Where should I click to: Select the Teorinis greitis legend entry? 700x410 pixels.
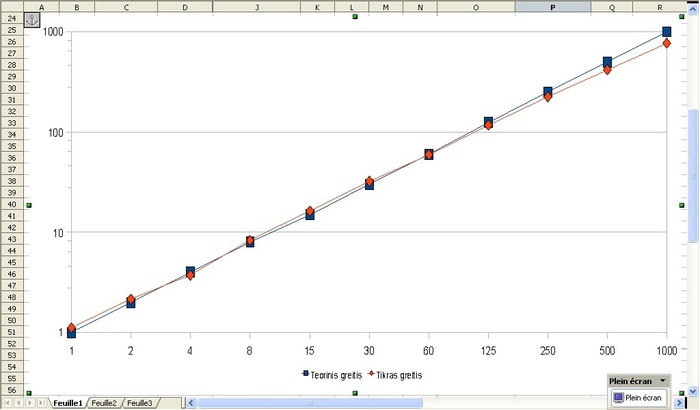(x=335, y=375)
